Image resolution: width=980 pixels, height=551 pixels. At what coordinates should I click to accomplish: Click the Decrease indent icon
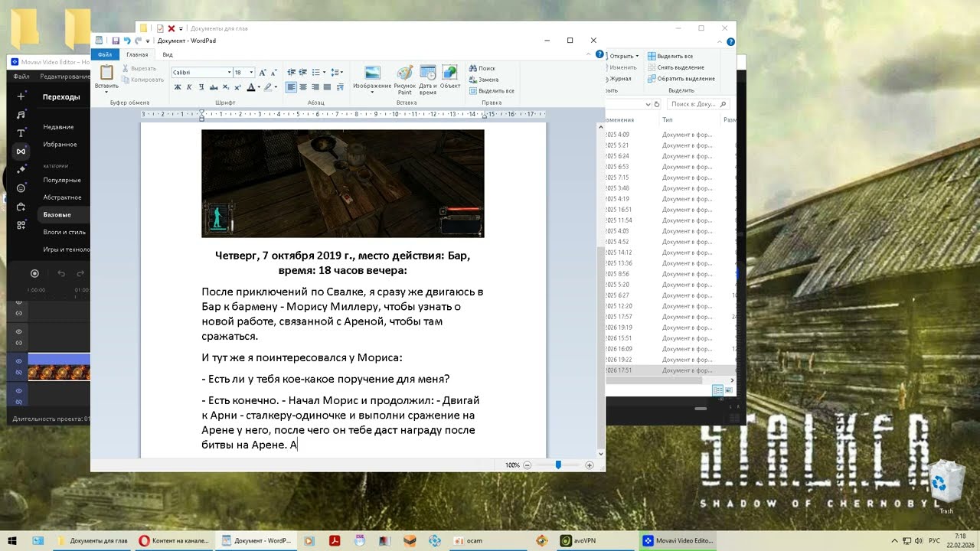[291, 72]
